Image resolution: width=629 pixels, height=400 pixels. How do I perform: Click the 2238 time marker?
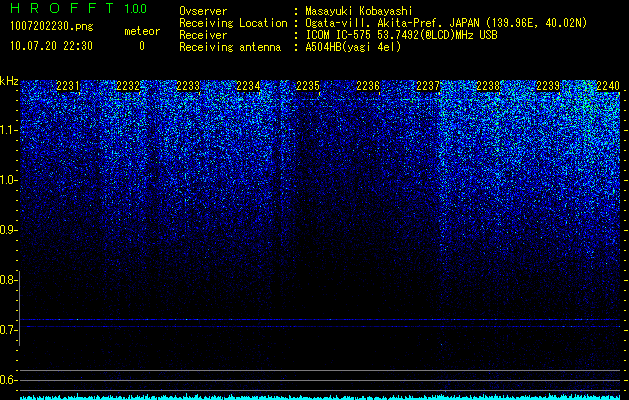tap(488, 86)
